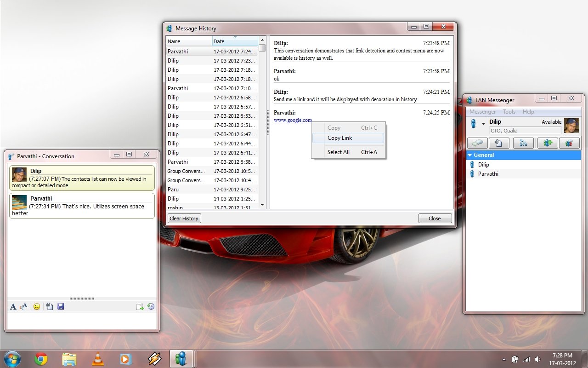Click the floppy disk save conversation icon

[61, 306]
